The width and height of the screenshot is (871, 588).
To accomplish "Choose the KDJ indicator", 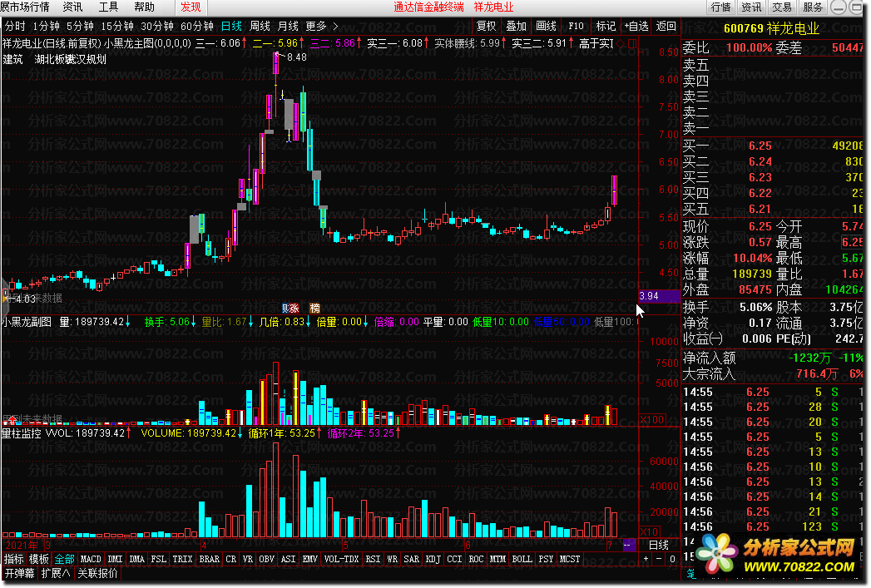I will (433, 559).
